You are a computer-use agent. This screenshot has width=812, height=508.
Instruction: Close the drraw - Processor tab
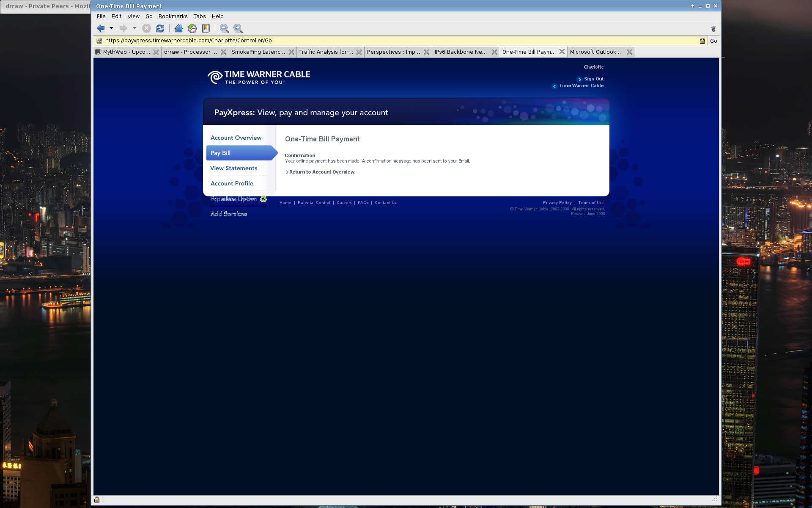click(x=224, y=52)
